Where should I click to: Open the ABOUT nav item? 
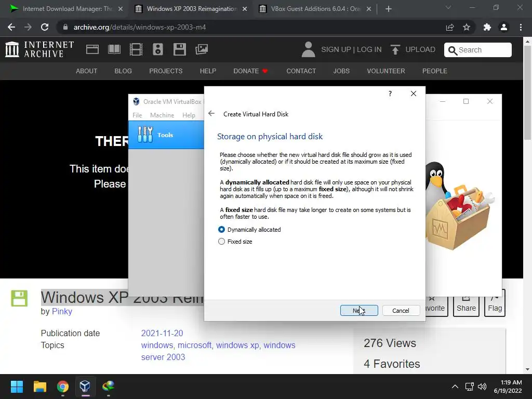[x=87, y=71]
